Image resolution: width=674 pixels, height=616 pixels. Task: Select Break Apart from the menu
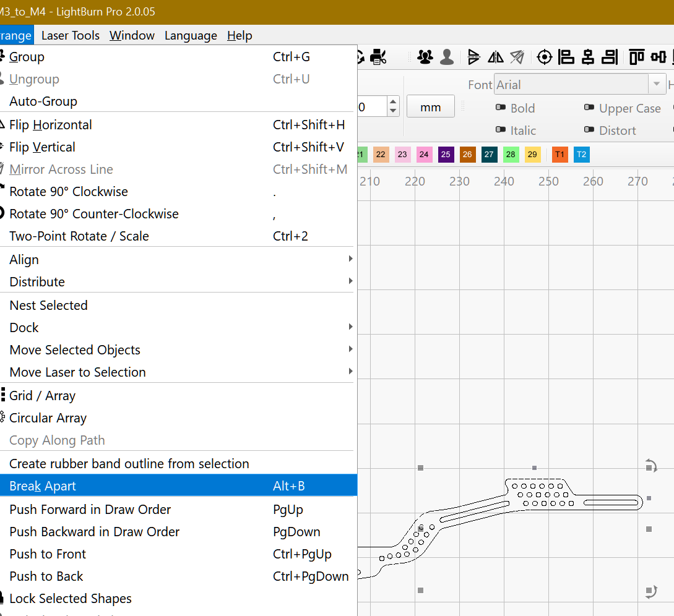178,486
